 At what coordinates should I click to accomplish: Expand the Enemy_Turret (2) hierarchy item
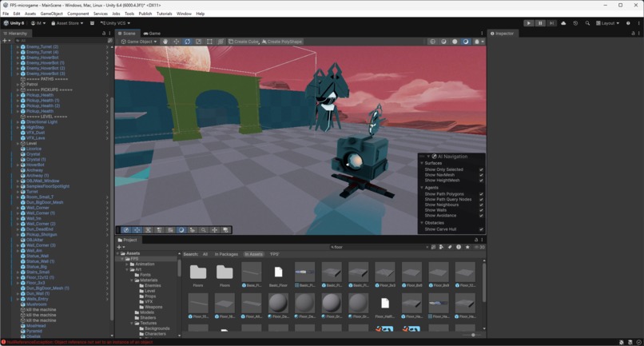18,47
